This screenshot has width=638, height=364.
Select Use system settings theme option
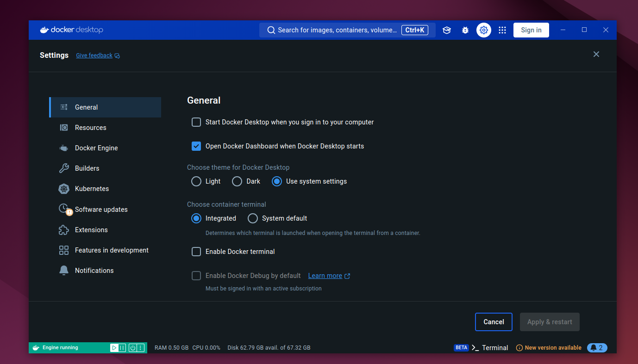tap(277, 181)
